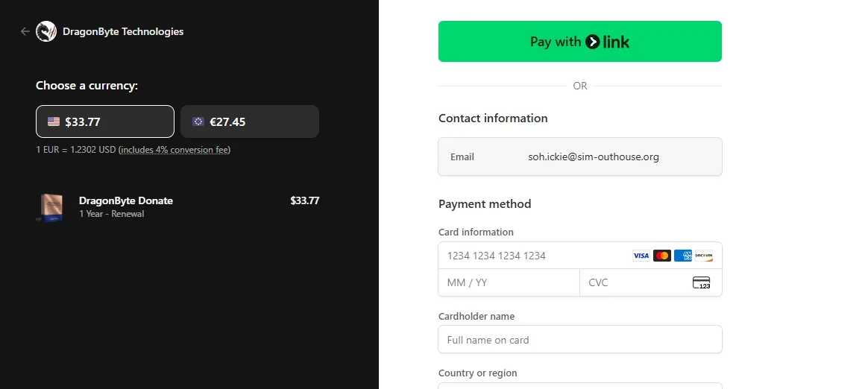Click the Visa card brand icon

[x=641, y=256]
